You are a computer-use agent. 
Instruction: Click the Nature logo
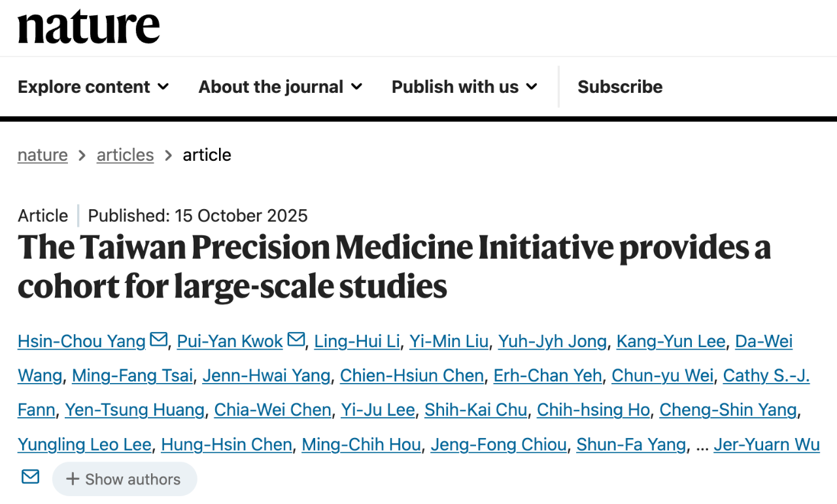coord(89,27)
